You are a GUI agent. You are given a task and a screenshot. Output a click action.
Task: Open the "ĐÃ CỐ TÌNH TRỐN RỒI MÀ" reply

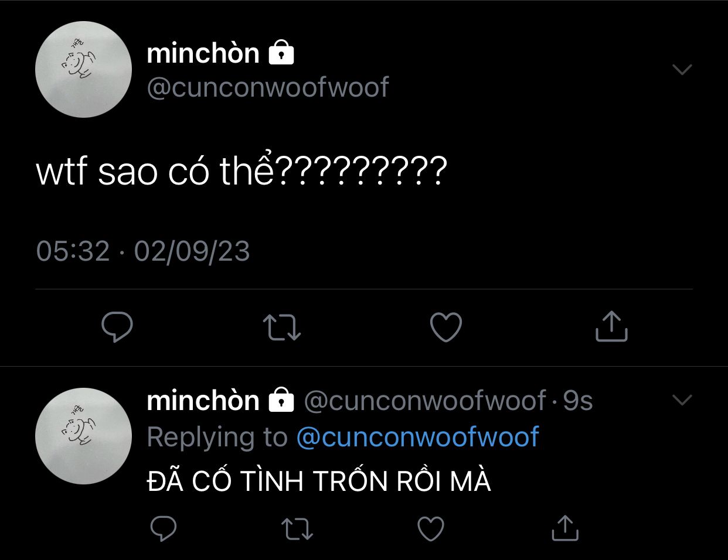[319, 482]
